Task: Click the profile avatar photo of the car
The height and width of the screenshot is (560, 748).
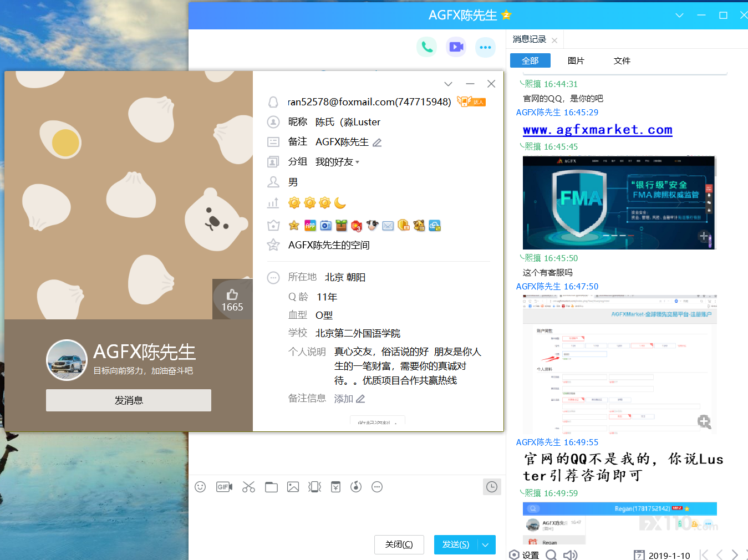Action: 67,360
